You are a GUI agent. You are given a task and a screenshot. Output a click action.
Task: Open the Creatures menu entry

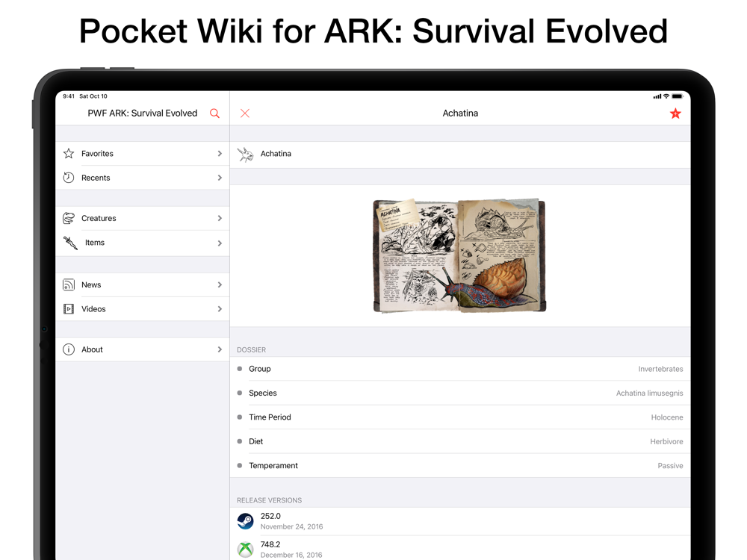click(x=143, y=218)
